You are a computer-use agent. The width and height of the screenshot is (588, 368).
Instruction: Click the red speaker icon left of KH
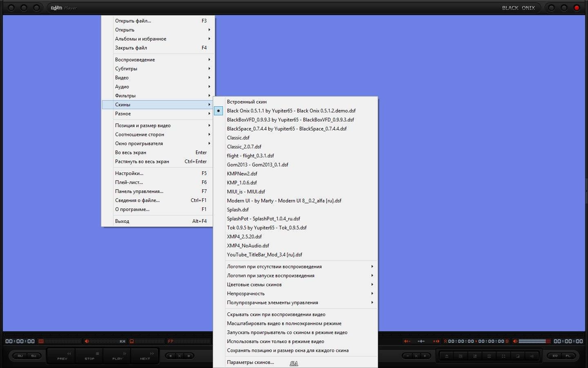tap(87, 341)
